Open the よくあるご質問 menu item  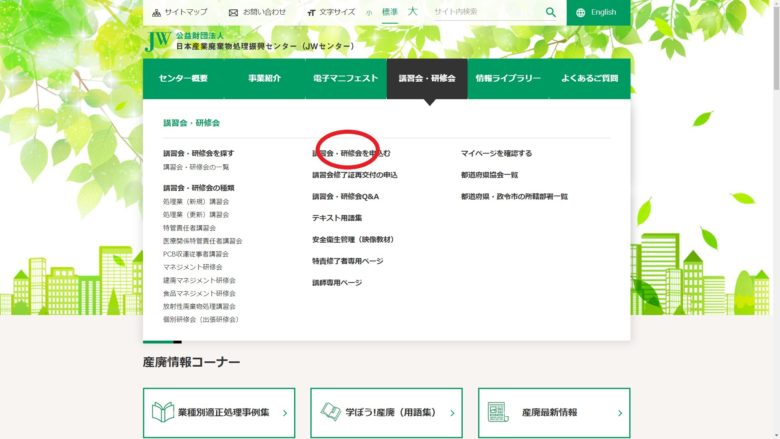[x=589, y=78]
